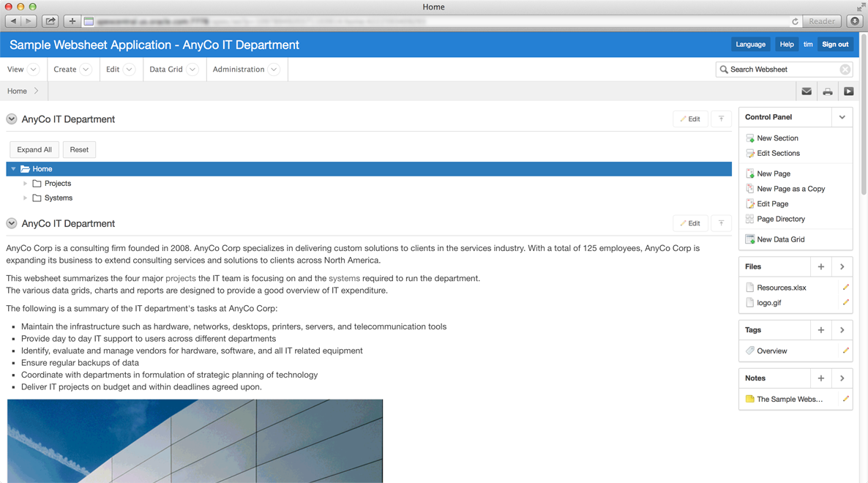Click the Sign out button
868x483 pixels.
[834, 45]
